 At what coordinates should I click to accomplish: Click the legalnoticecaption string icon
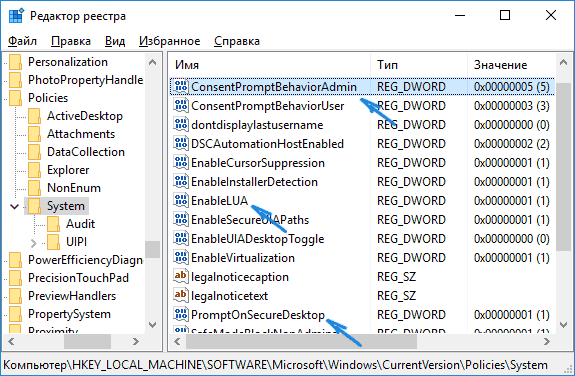coord(181,277)
